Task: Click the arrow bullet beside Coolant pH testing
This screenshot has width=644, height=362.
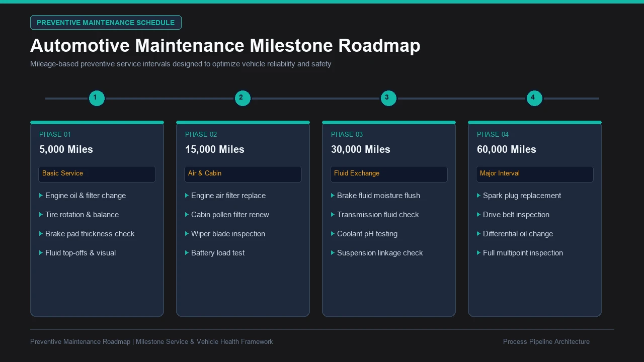Action: pos(333,234)
